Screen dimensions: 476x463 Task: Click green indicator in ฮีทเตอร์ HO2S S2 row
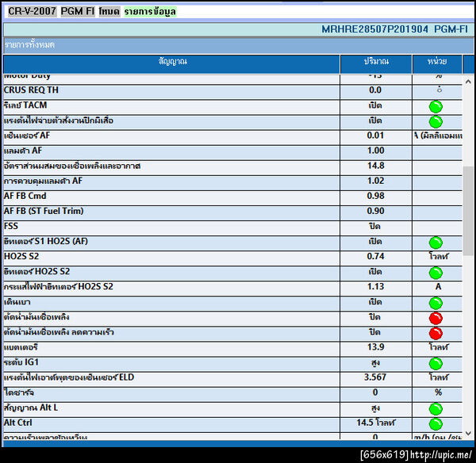point(436,273)
